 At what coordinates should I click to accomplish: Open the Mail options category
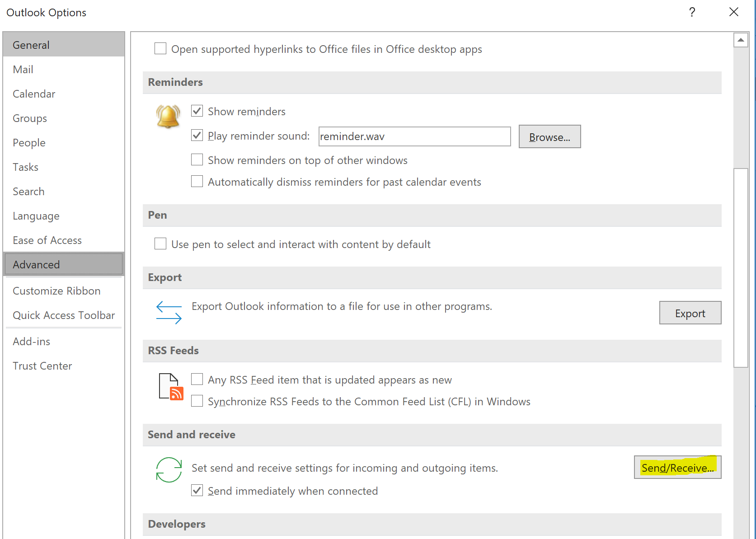(x=64, y=69)
